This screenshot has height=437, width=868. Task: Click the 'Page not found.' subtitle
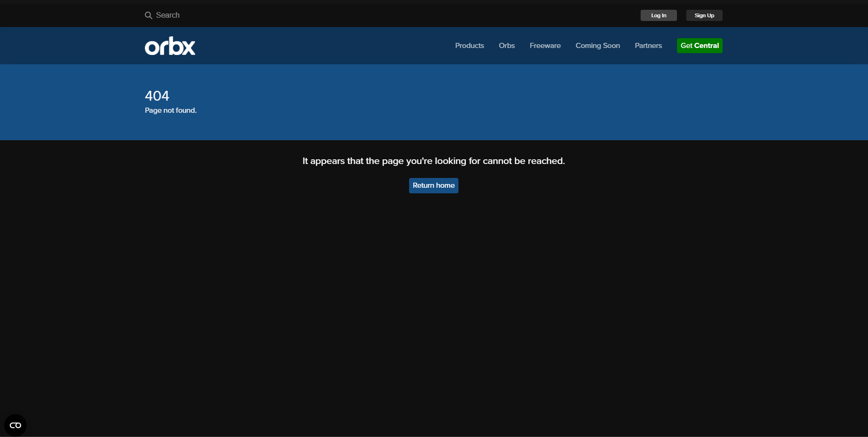171,110
